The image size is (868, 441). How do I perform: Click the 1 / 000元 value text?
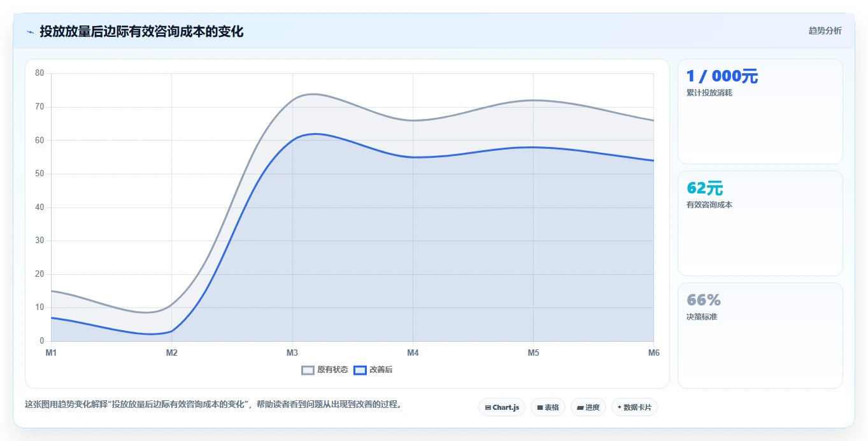722,76
